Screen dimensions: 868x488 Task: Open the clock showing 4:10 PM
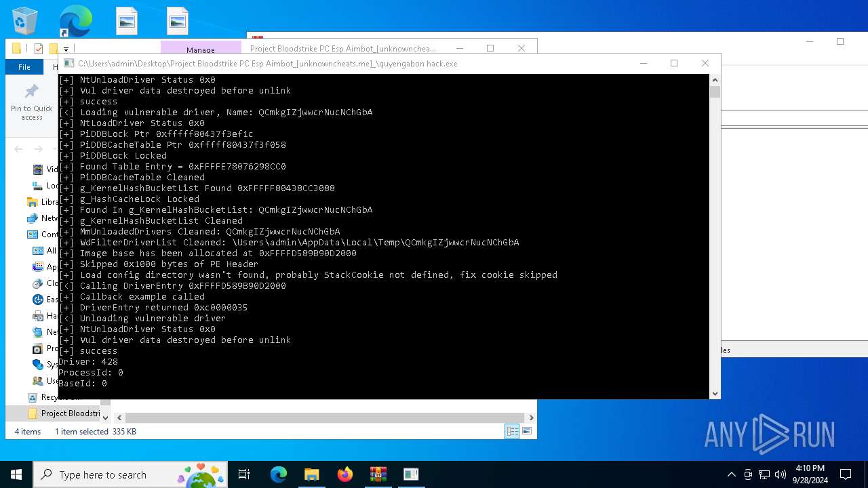click(810, 474)
